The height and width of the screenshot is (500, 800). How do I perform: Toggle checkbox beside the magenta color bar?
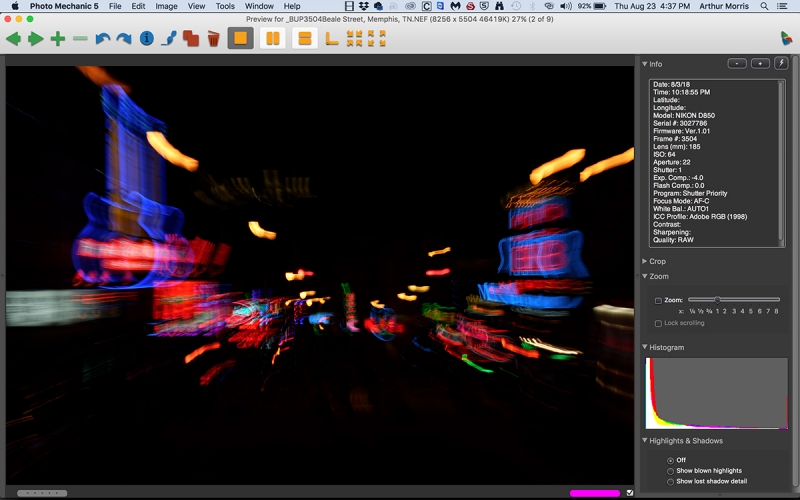coord(630,493)
